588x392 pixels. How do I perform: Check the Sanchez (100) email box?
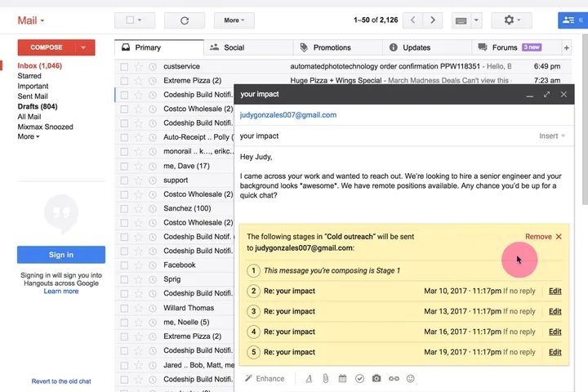click(124, 208)
